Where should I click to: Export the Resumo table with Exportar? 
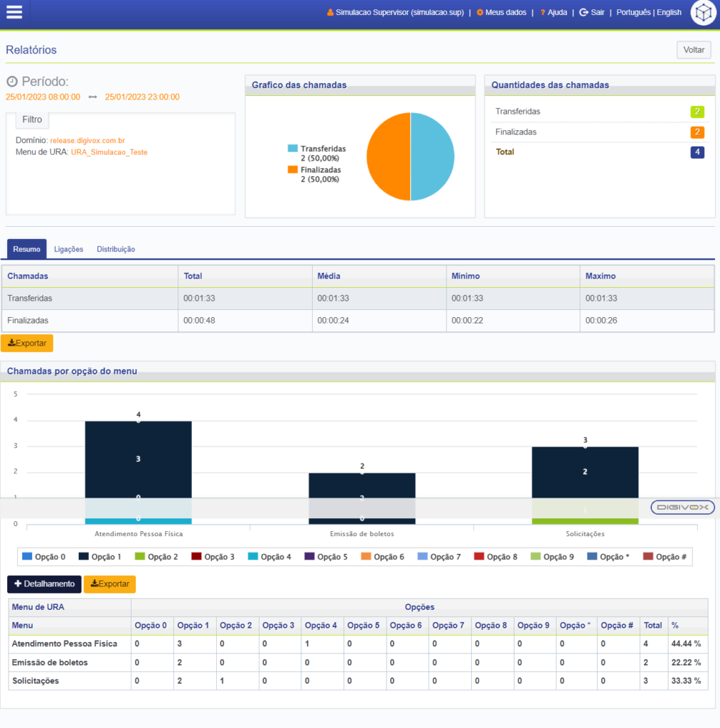point(27,343)
